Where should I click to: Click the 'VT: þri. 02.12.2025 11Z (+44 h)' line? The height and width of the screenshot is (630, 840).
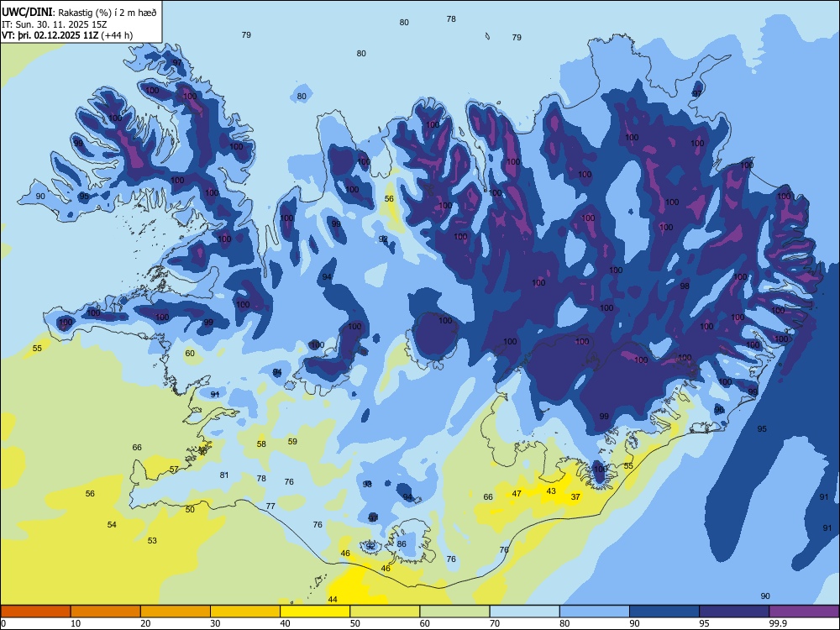pos(67,35)
